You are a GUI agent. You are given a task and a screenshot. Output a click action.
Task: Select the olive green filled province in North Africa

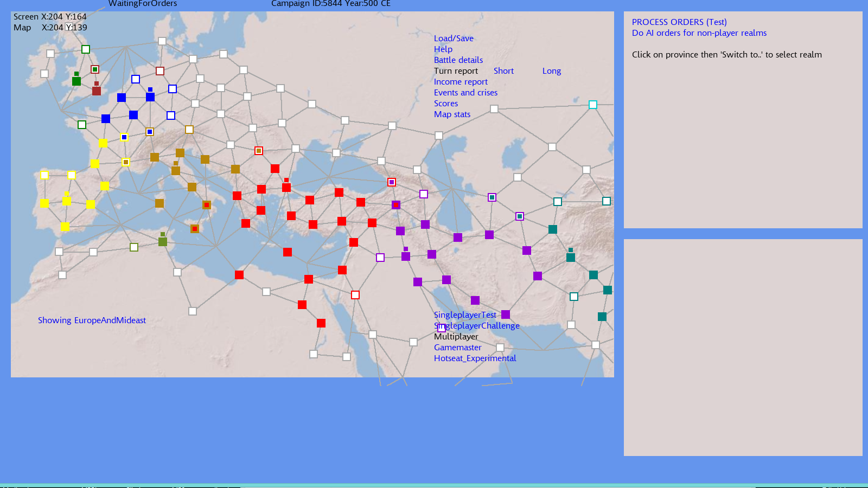[x=163, y=242]
